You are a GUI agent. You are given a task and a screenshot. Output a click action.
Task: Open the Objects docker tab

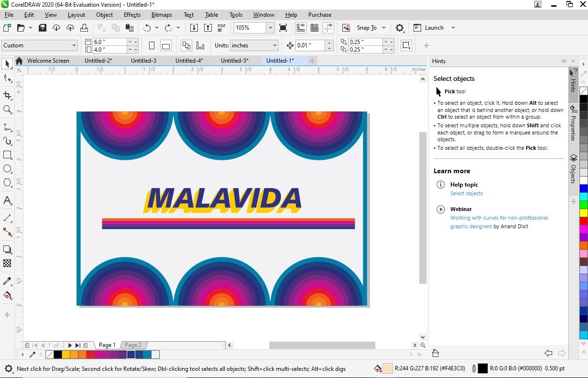[573, 168]
